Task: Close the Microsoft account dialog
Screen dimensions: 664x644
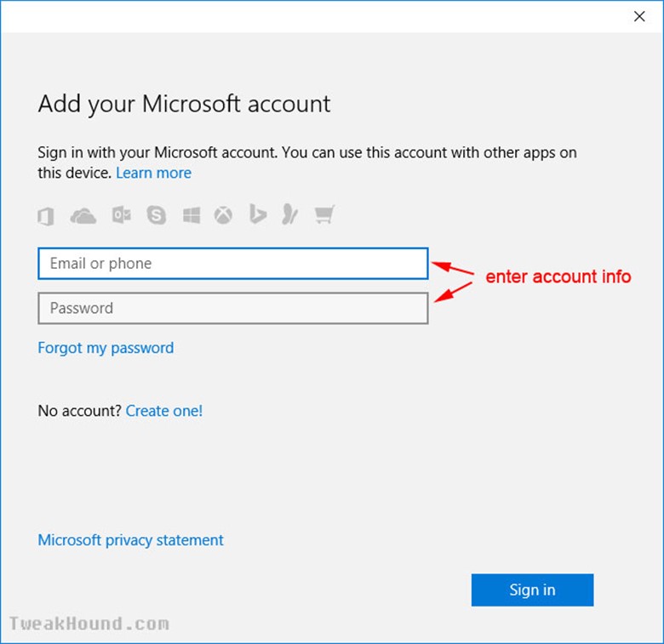Action: coord(639,16)
